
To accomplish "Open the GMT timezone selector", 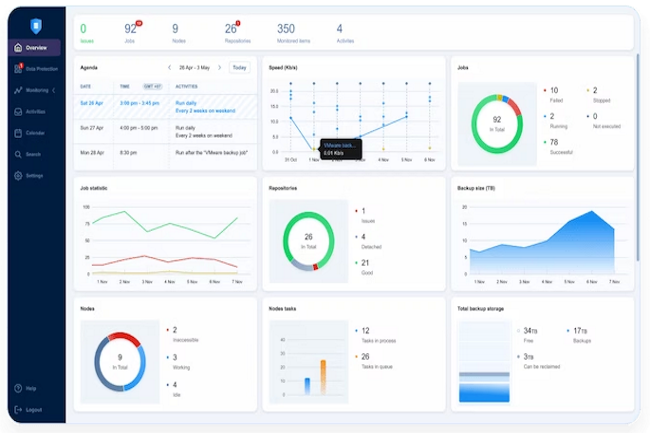I will [153, 88].
